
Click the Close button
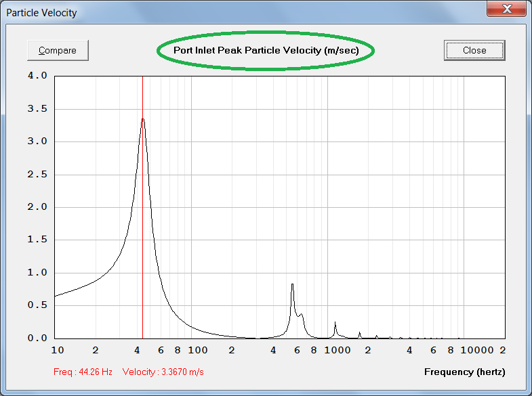474,51
